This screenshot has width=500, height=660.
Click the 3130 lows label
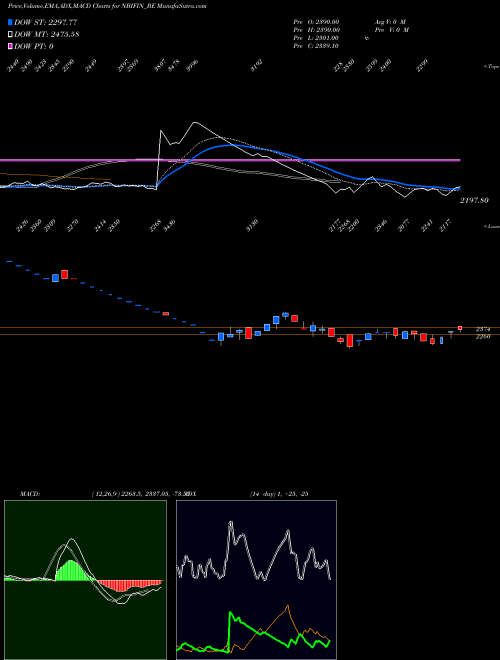252,226
